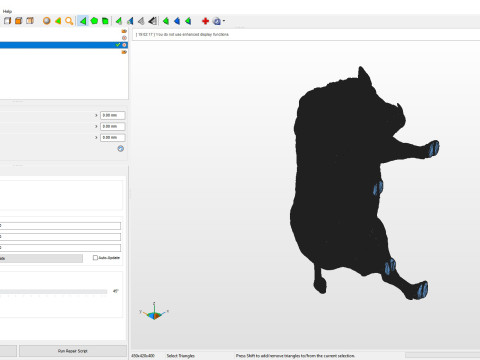Click third long text field above Auto-Update

(x=60, y=248)
